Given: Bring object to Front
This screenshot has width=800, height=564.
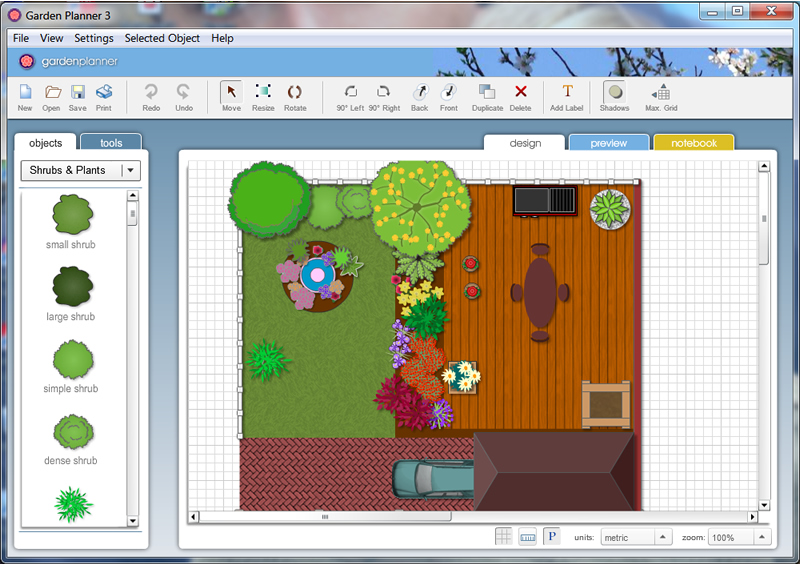Looking at the screenshot, I should click(449, 97).
